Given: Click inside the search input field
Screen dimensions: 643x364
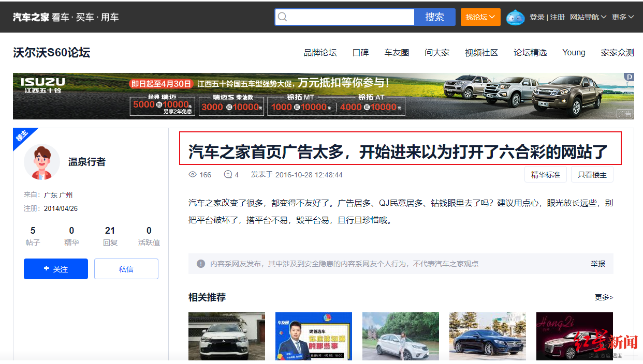Looking at the screenshot, I should (x=345, y=17).
